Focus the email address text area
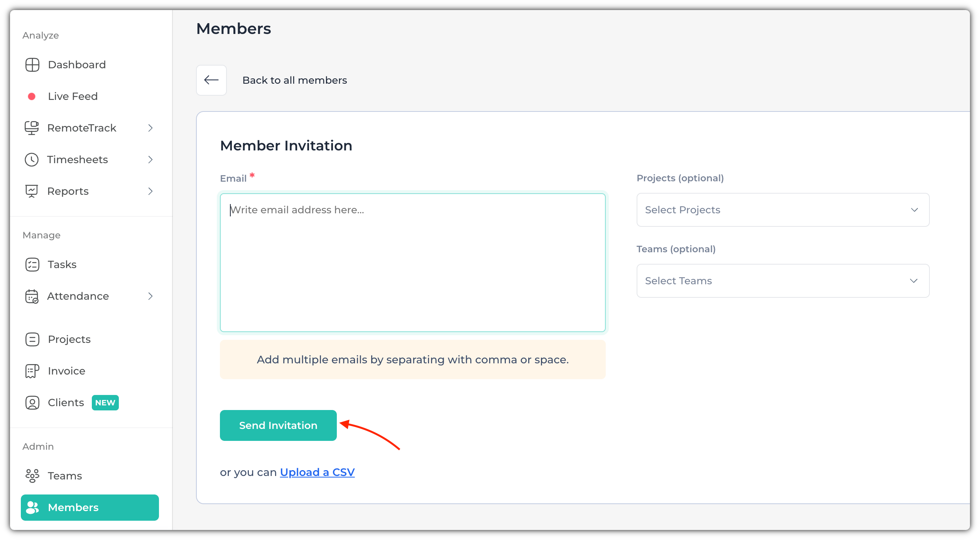The width and height of the screenshot is (980, 540). [x=412, y=262]
